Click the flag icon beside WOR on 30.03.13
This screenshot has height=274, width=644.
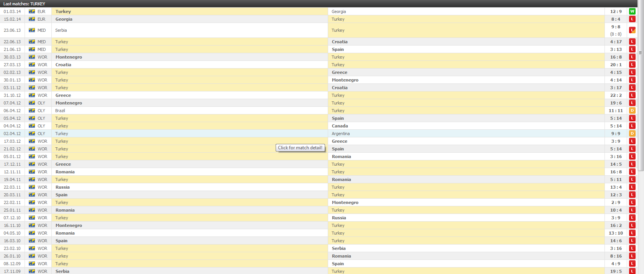[x=32, y=57]
